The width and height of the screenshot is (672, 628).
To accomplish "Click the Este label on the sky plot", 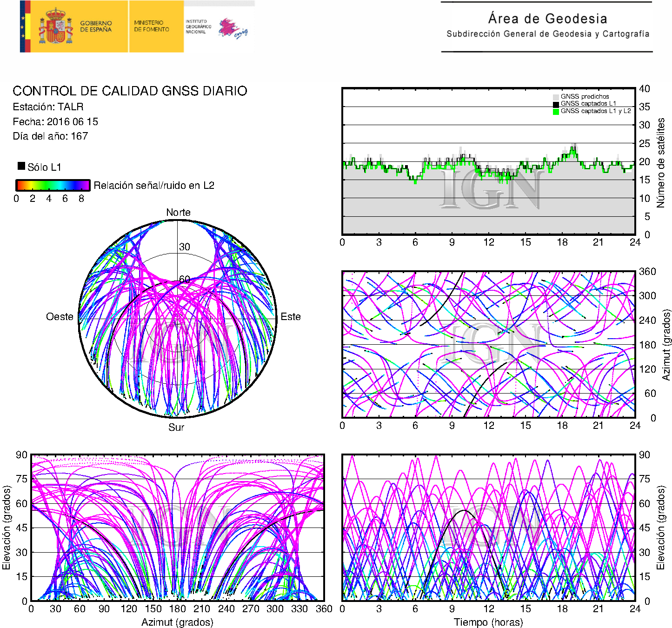I will [291, 317].
